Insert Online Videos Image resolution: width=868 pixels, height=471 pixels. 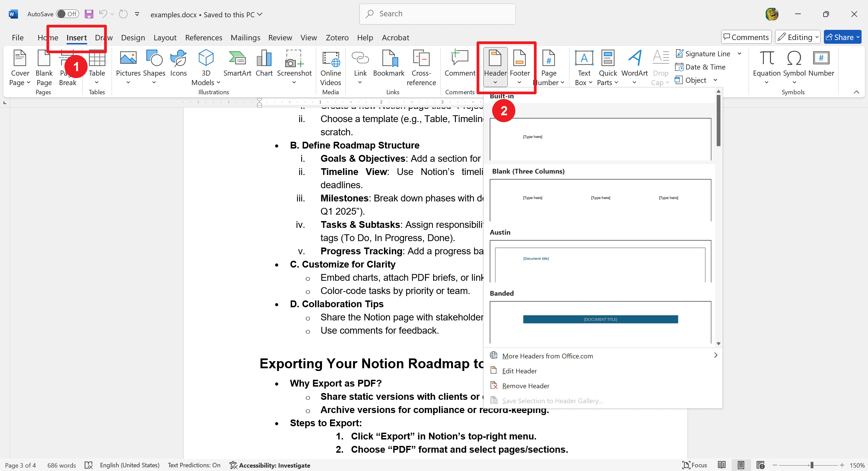pyautogui.click(x=330, y=68)
